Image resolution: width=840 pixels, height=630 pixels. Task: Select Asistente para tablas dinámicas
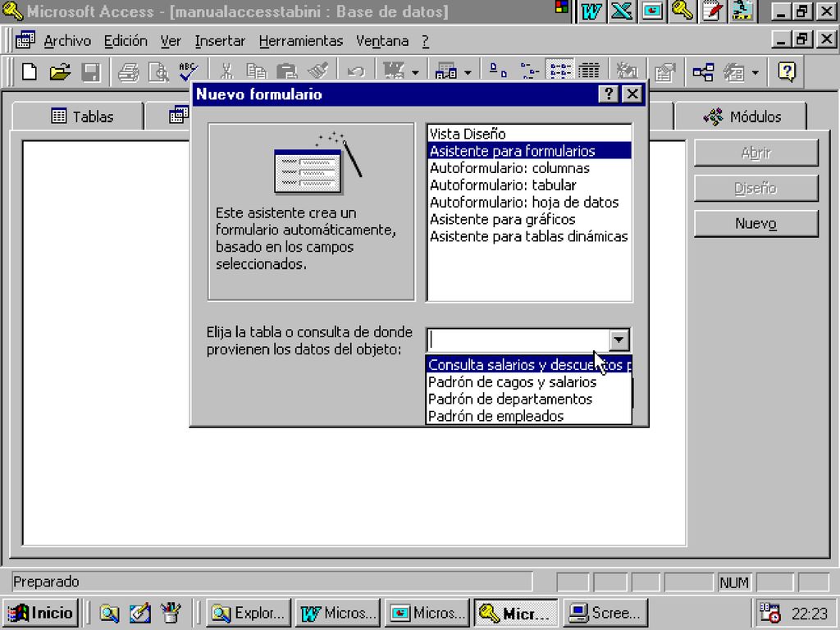[529, 237]
